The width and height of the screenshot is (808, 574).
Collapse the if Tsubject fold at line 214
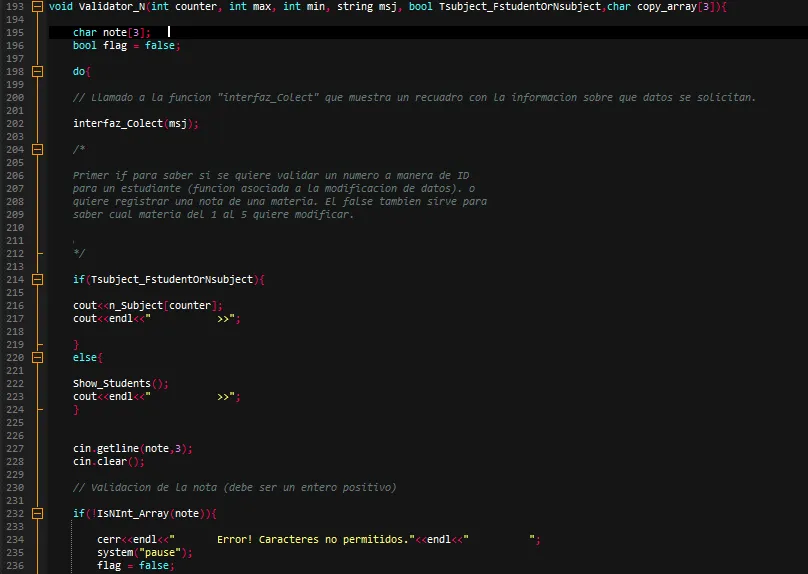[37, 279]
